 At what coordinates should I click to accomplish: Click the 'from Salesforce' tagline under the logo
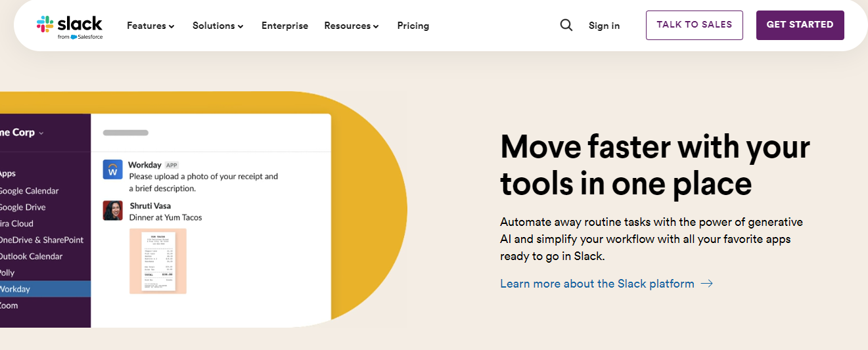click(x=80, y=37)
